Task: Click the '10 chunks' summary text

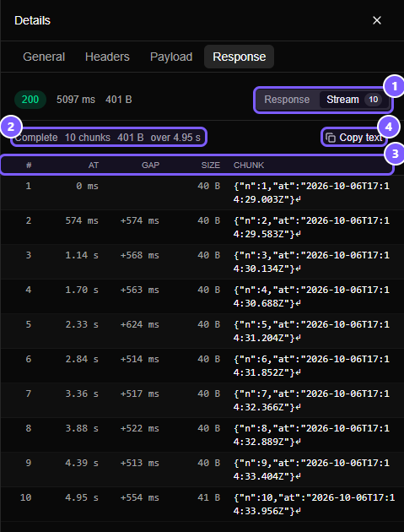Action: 88,138
